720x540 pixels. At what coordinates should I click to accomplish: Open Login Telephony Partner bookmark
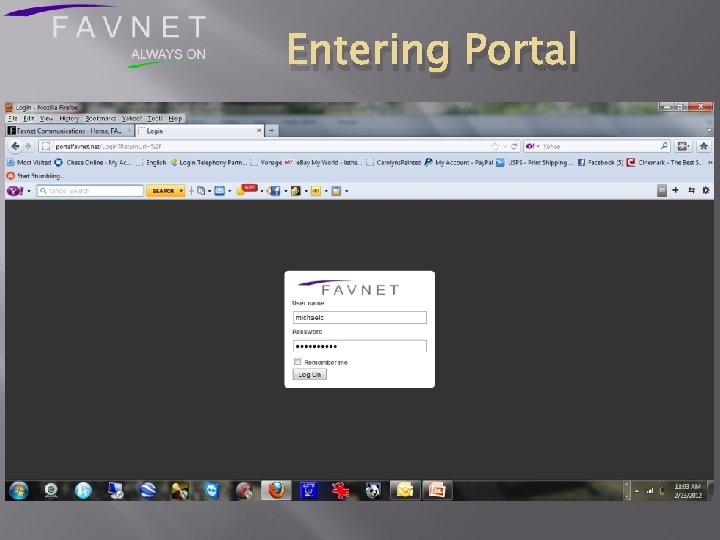[x=209, y=163]
